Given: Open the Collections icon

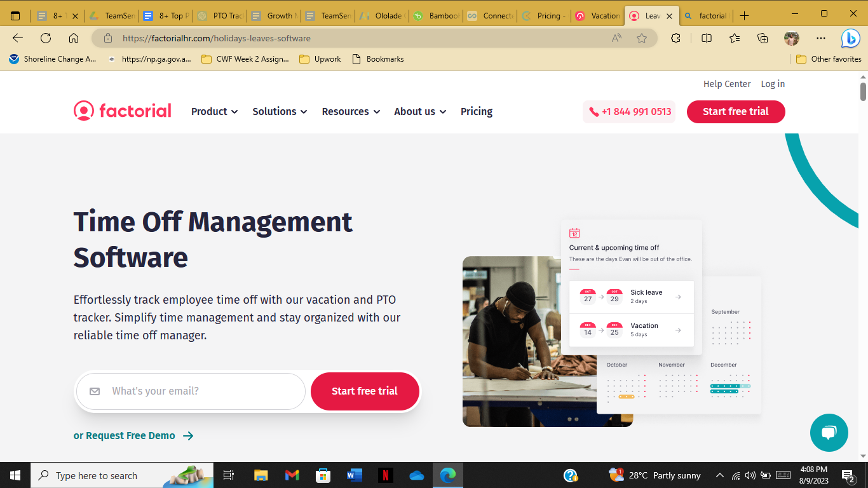Looking at the screenshot, I should [763, 38].
